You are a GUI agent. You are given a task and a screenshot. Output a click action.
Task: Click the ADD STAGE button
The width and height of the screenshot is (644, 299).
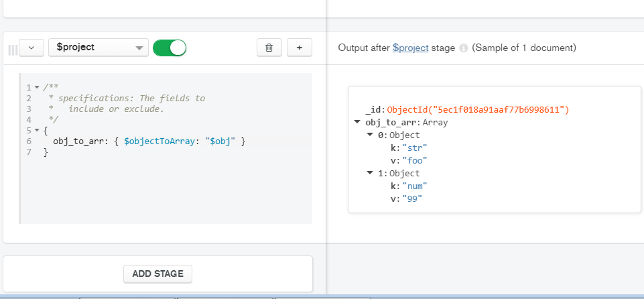(x=157, y=274)
